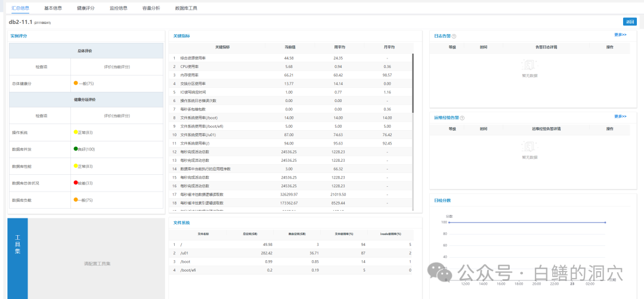This screenshot has width=644, height=299.
Task: Click help icon beside 日志告警 title
Action: pos(454,36)
